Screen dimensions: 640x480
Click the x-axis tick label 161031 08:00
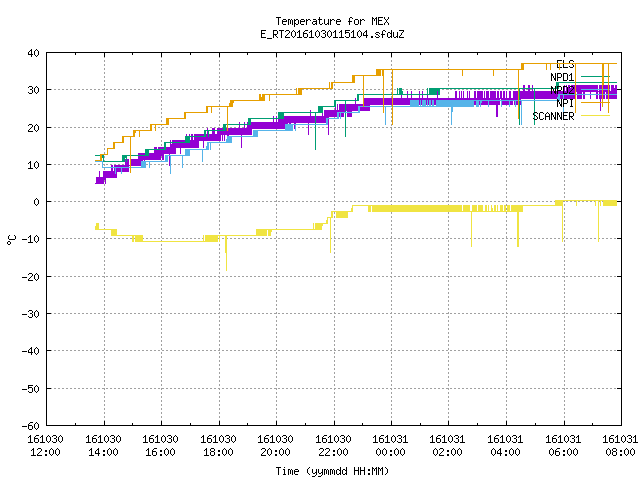[620, 446]
